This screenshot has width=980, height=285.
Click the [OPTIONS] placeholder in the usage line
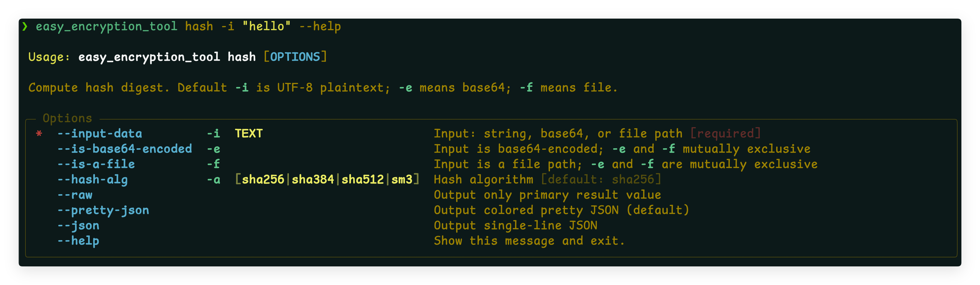coord(295,57)
